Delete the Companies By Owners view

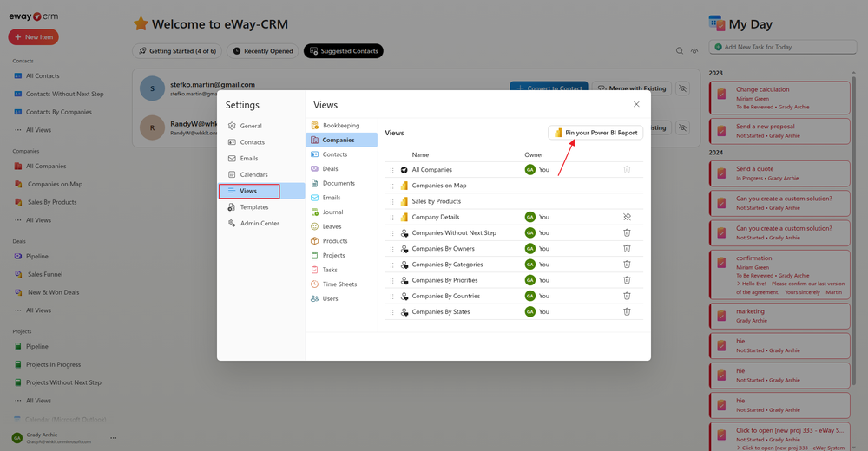click(627, 248)
